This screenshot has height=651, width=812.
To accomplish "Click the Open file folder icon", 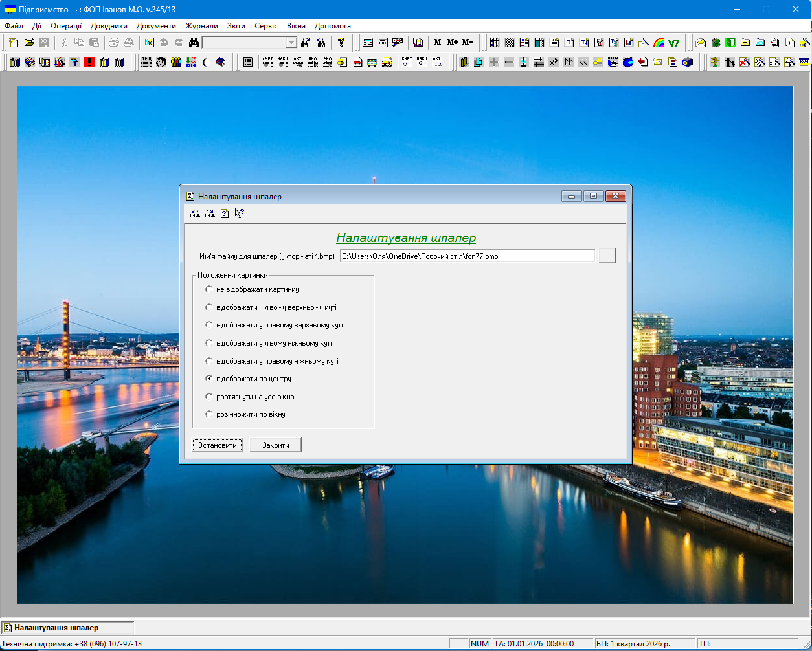I will pos(29,43).
